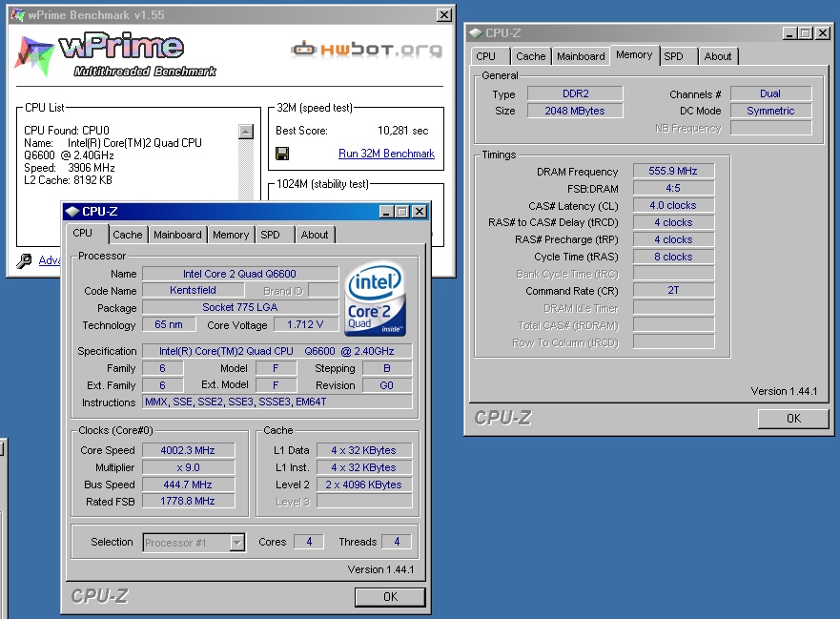840x619 pixels.
Task: Minimize the CPU-Z Memory window
Action: pyautogui.click(x=789, y=33)
